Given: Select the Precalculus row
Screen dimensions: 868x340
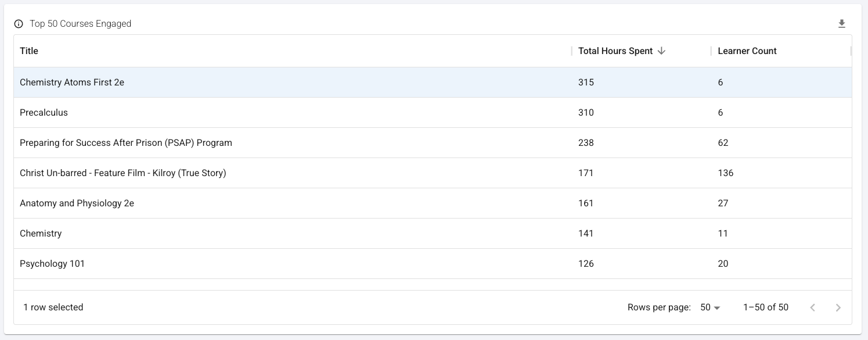Looking at the screenshot, I should click(44, 113).
